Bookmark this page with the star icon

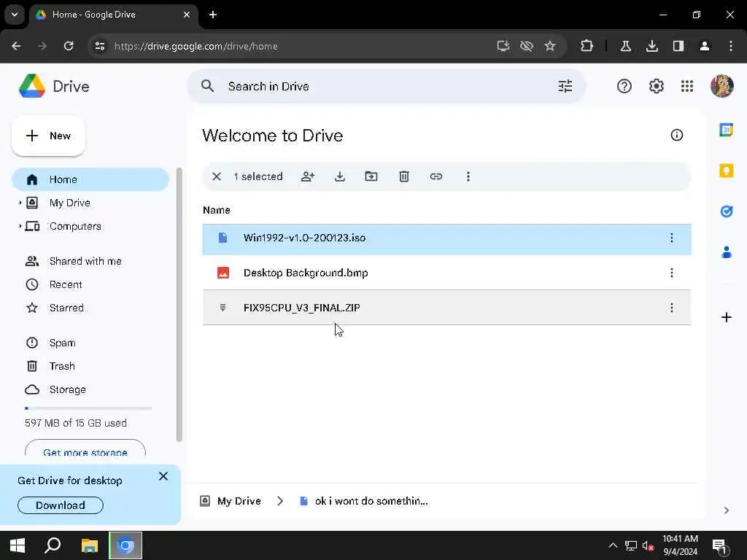(550, 46)
